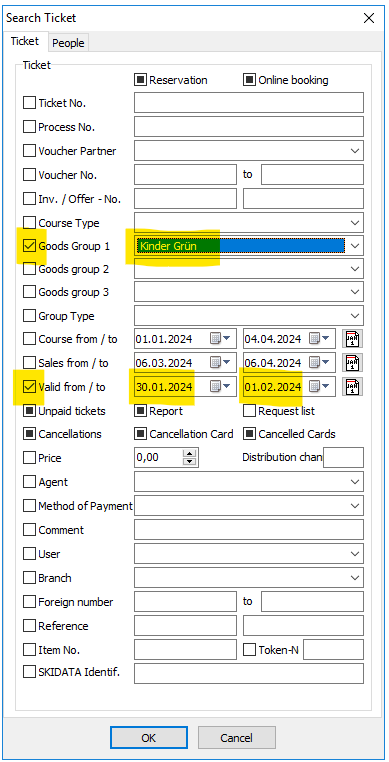Select the Ticket tab
The image size is (389, 762).
pyautogui.click(x=25, y=41)
